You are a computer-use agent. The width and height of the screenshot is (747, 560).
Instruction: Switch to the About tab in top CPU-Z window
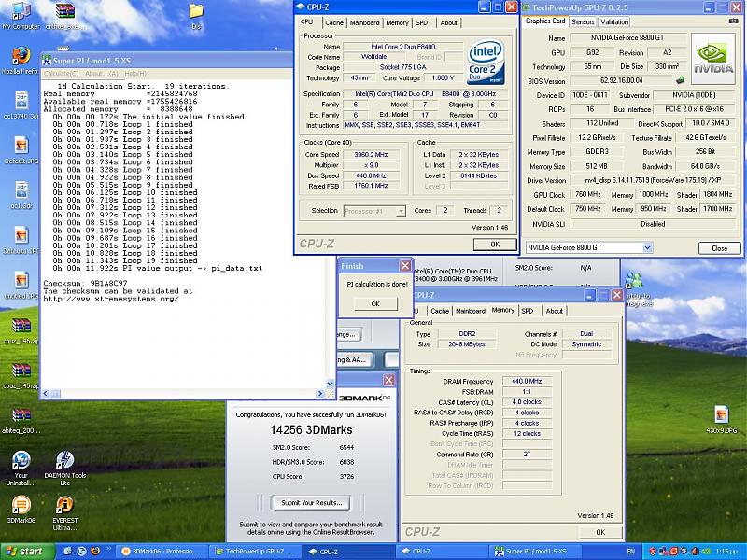(x=448, y=22)
